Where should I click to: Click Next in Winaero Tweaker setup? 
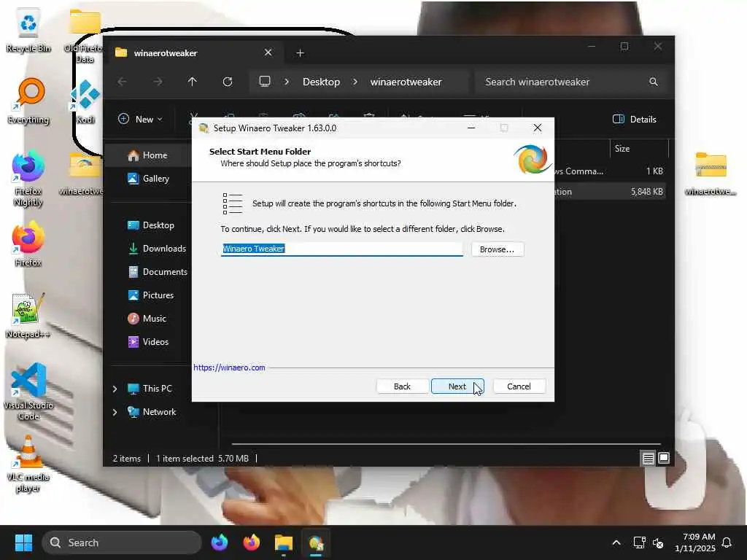coord(457,386)
